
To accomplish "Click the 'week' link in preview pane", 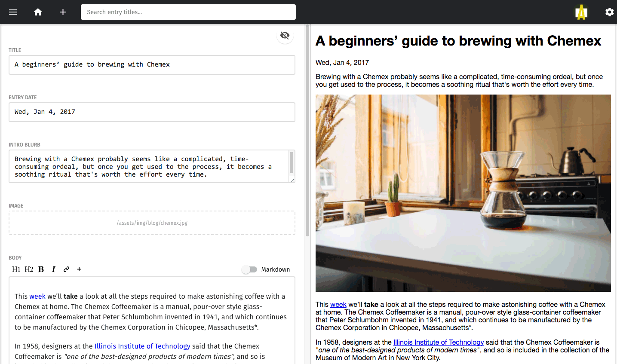I will click(338, 304).
